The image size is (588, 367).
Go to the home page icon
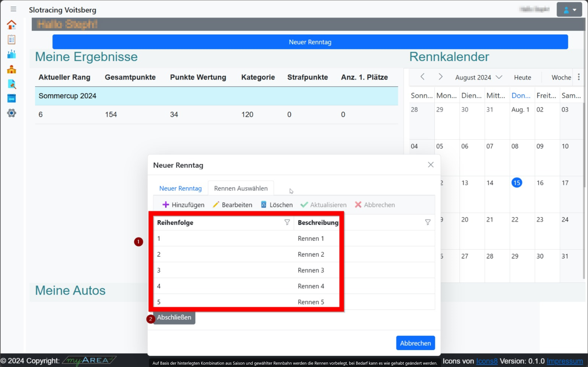tap(11, 25)
